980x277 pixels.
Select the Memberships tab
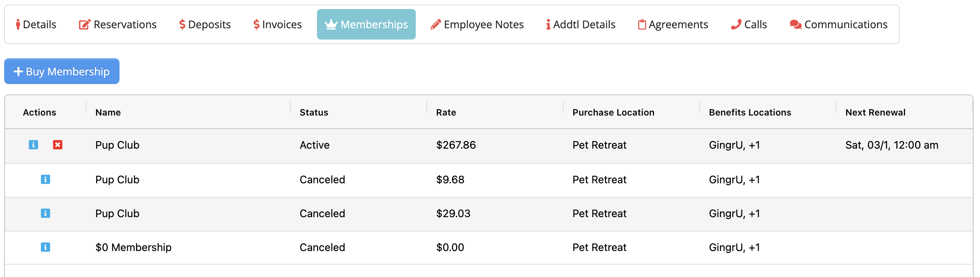click(366, 24)
